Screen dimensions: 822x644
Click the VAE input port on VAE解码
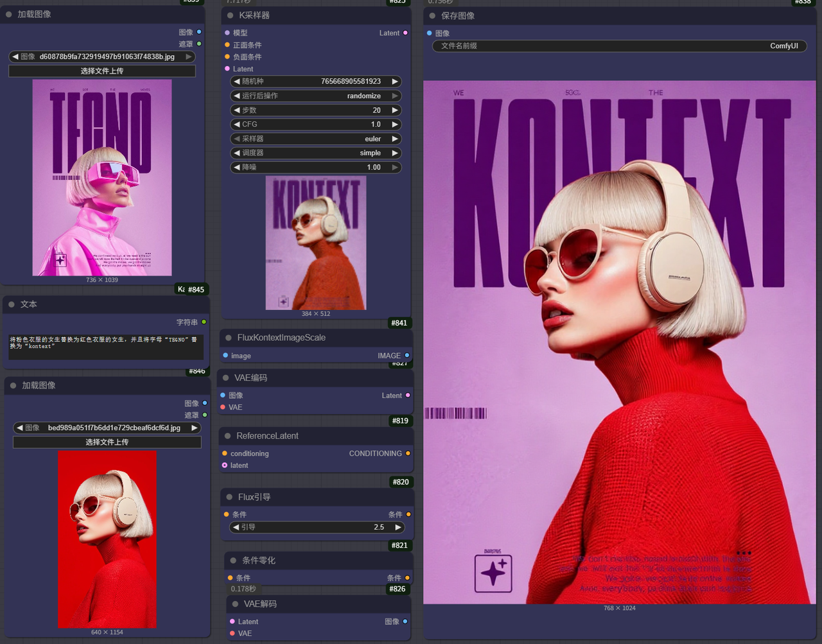tap(232, 633)
